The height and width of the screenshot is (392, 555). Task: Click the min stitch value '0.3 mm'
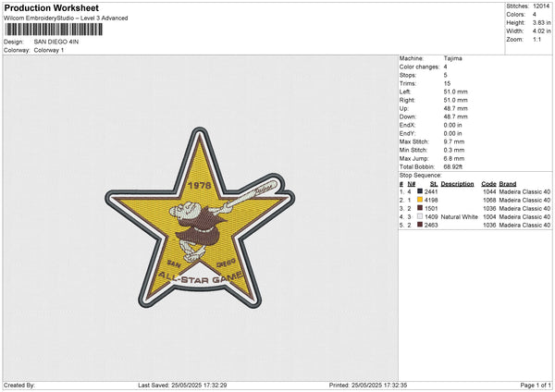click(454, 150)
